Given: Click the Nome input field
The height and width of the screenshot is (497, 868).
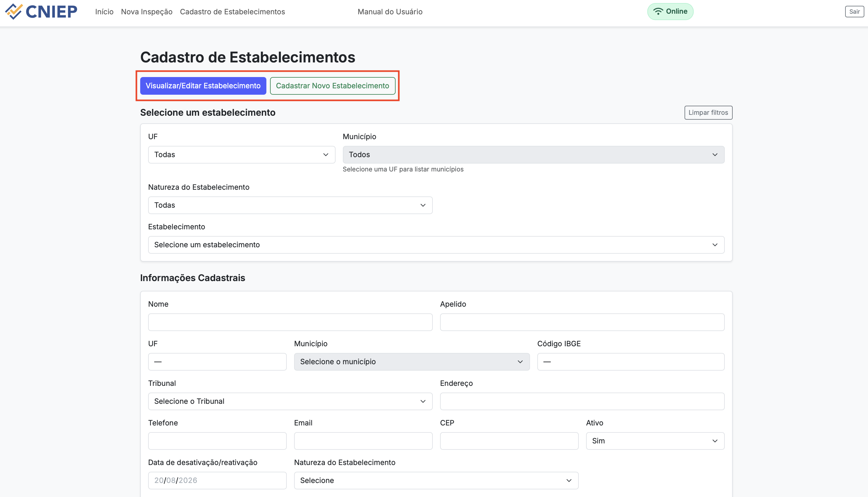Looking at the screenshot, I should click(290, 322).
